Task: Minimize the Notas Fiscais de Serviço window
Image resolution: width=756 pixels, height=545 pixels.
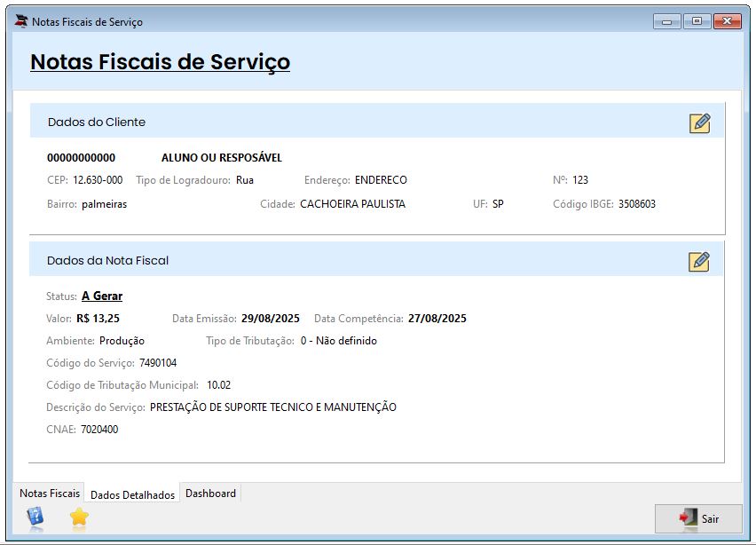Action: 666,21
